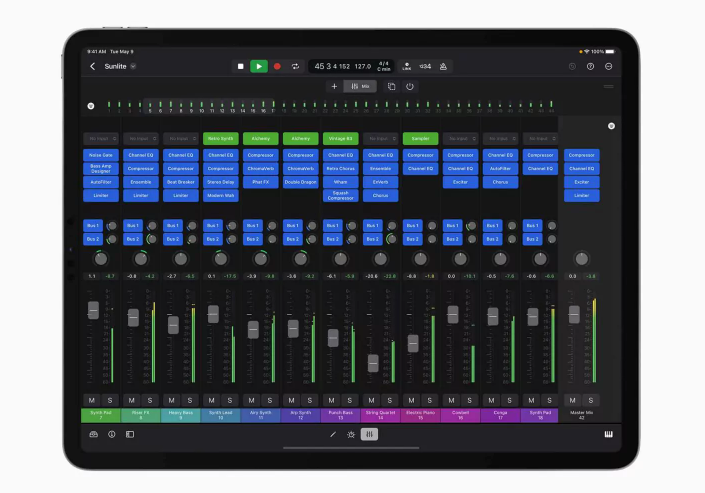This screenshot has width=705, height=493.
Task: Select the Conga track label
Action: point(500,415)
